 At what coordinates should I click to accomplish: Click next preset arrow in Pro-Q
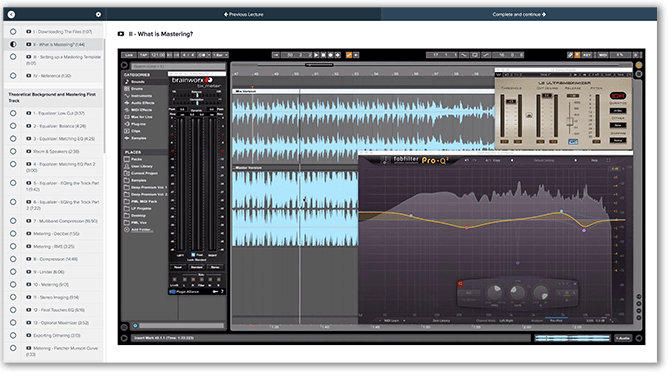576,160
